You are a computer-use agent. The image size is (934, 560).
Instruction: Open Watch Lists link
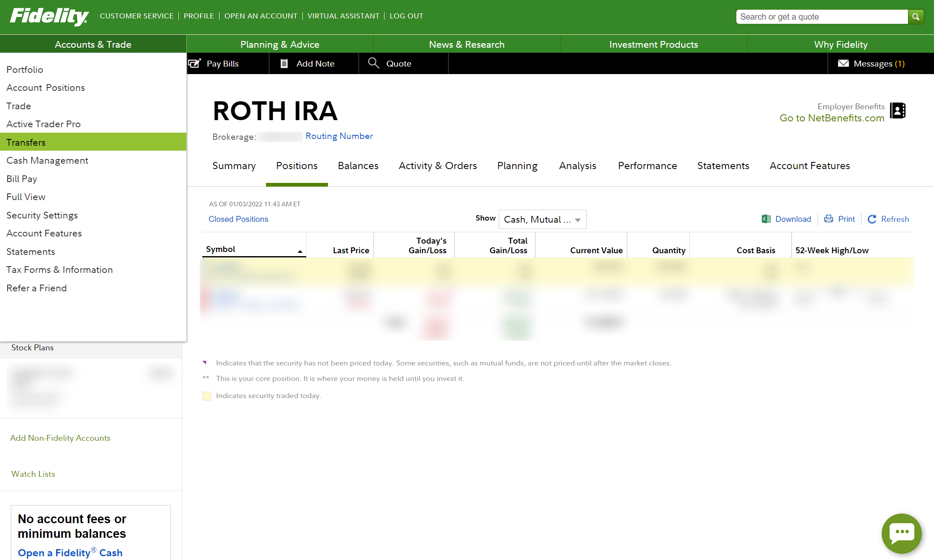(x=33, y=474)
